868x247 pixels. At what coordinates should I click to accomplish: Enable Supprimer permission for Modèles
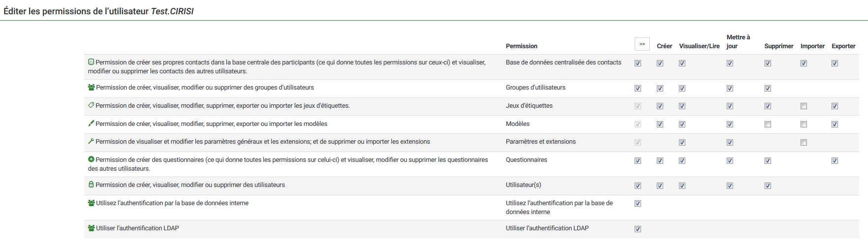pos(768,124)
